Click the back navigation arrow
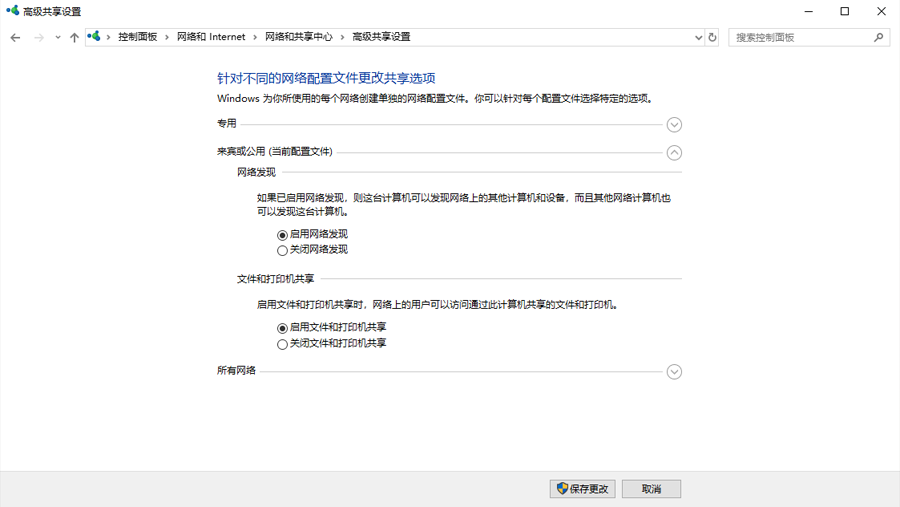The height and width of the screenshot is (507, 900). (15, 38)
